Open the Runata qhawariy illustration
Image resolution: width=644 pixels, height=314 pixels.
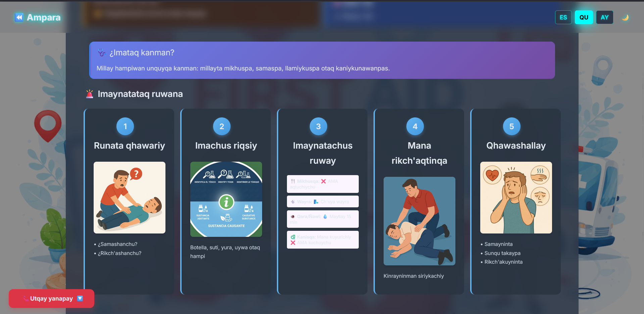pos(130,198)
